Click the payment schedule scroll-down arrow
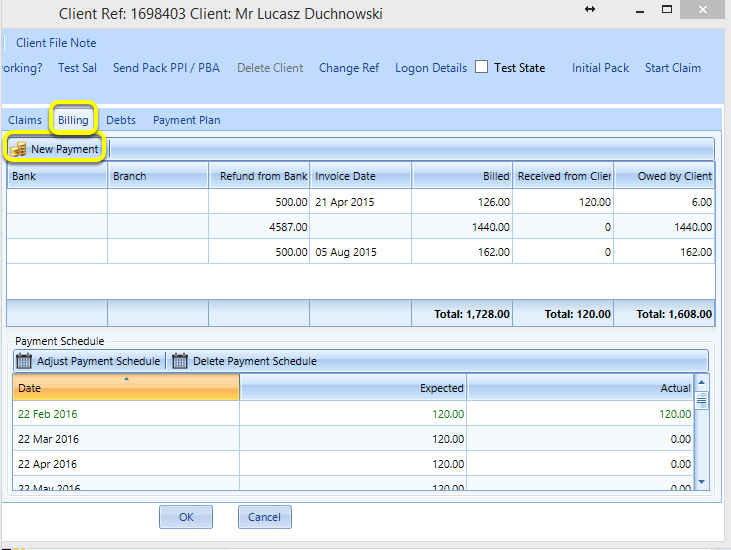This screenshot has height=550, width=731. point(702,482)
